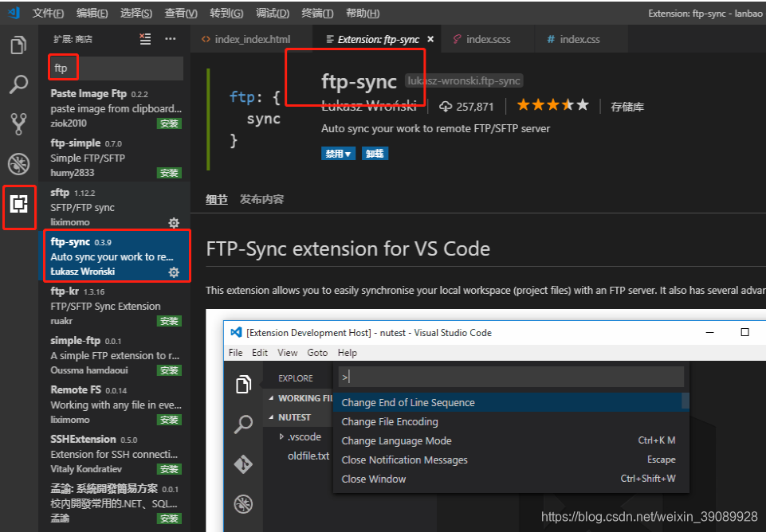Open the sftp extension gear settings icon
This screenshot has height=532, width=766.
point(174,223)
